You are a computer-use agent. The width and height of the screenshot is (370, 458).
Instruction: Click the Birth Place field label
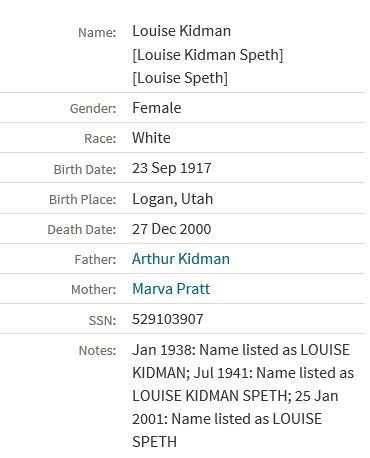(x=83, y=200)
